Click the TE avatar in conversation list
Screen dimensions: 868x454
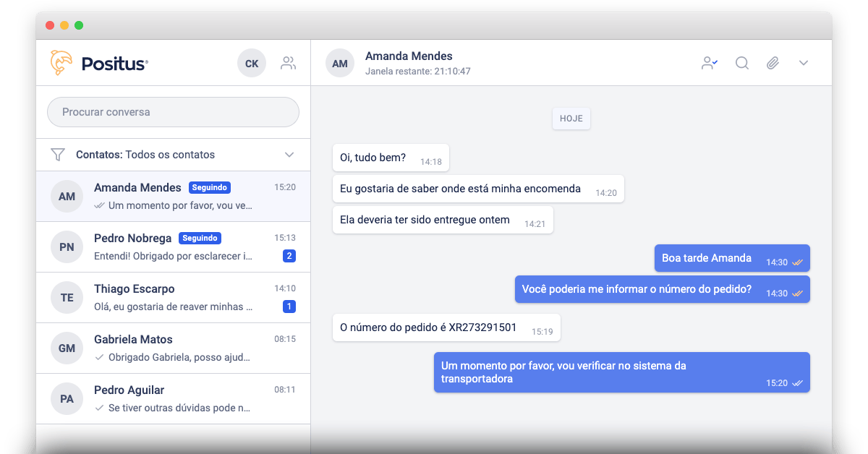(67, 298)
